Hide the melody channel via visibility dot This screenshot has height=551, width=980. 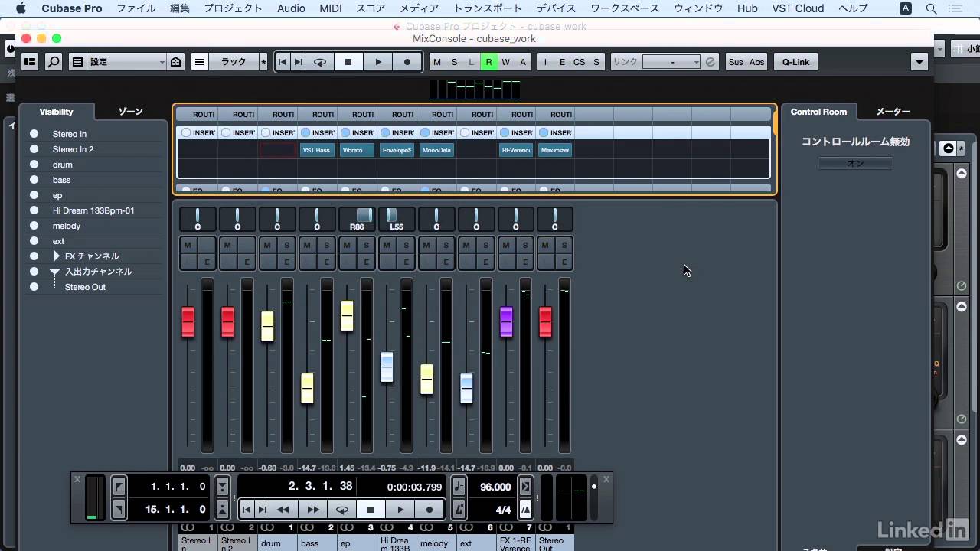[x=34, y=226]
